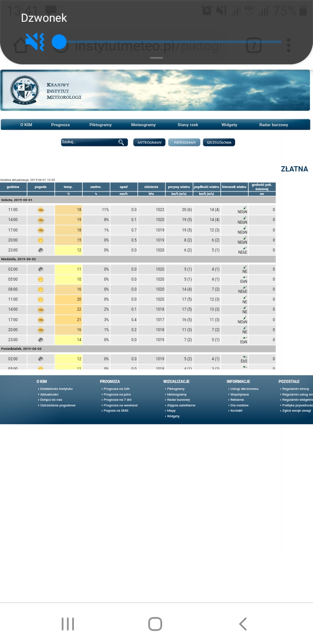Click NEbE wind arrow for Sunday 08:00
Viewport: 313px width, 644px height.
tap(245, 287)
